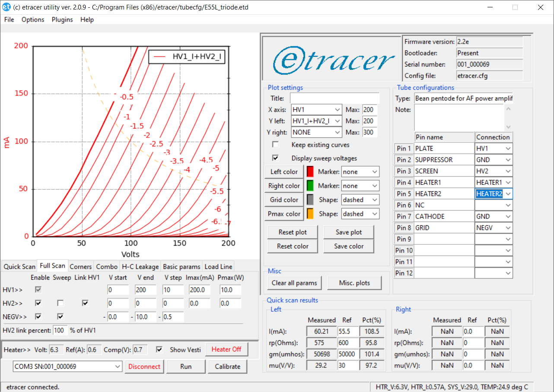Open Grid color Shape dropdown

click(x=360, y=199)
